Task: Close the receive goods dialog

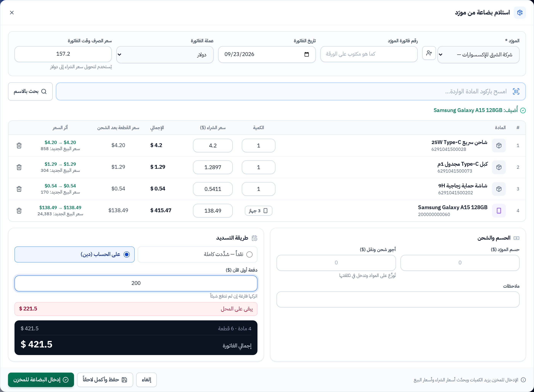Action: click(12, 13)
